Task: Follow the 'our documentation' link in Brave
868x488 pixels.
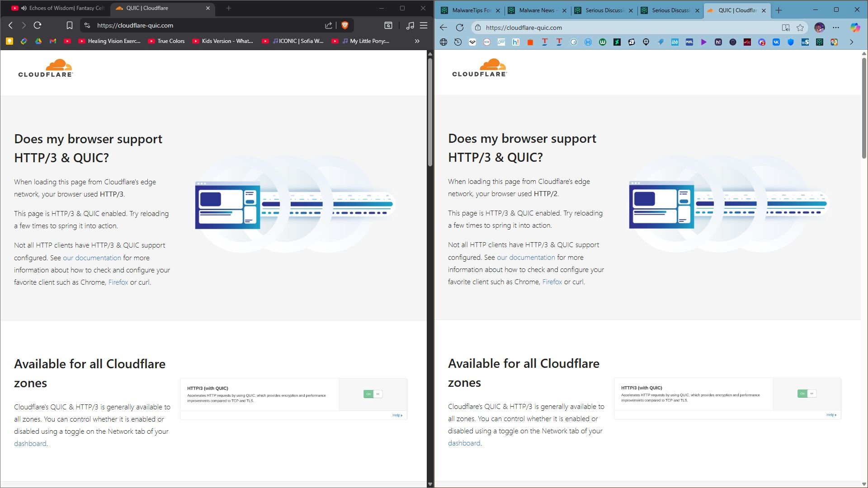Action: [92, 258]
